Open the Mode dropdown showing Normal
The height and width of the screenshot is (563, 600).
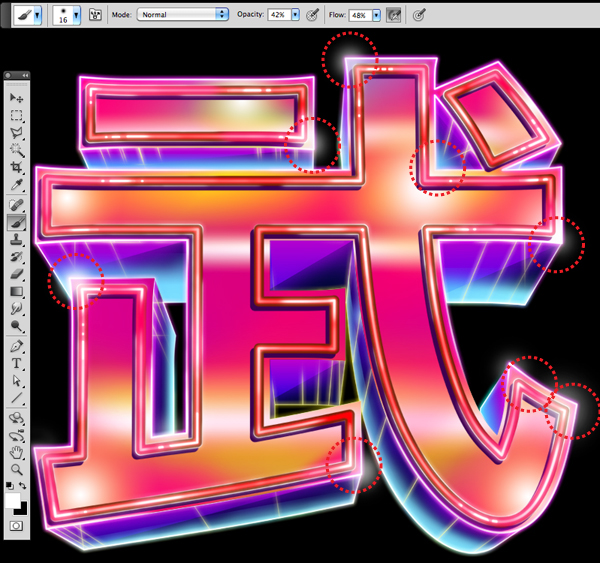pos(183,15)
